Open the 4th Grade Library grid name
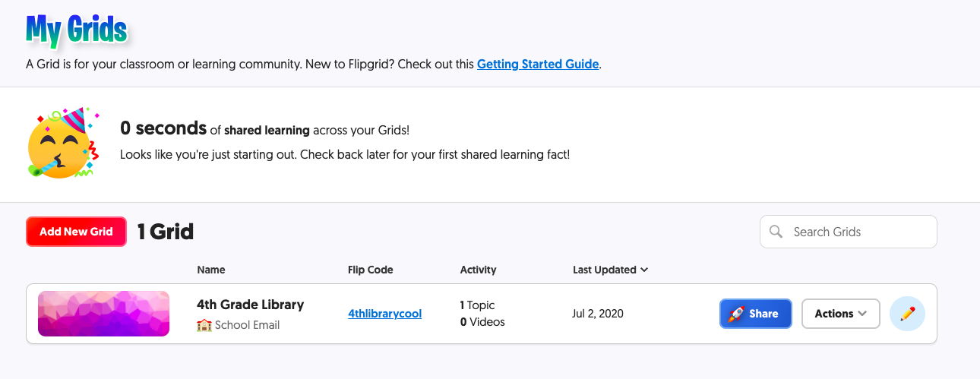 coord(250,305)
